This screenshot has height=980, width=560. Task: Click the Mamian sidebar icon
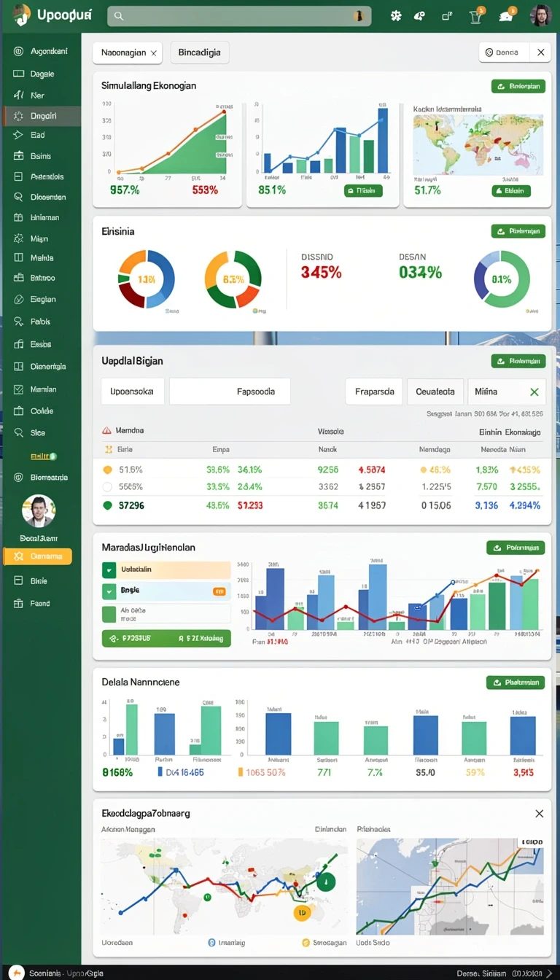coord(18,389)
